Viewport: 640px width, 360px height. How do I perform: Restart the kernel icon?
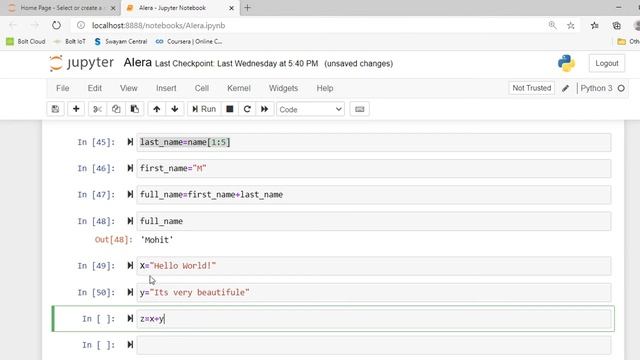pos(247,109)
